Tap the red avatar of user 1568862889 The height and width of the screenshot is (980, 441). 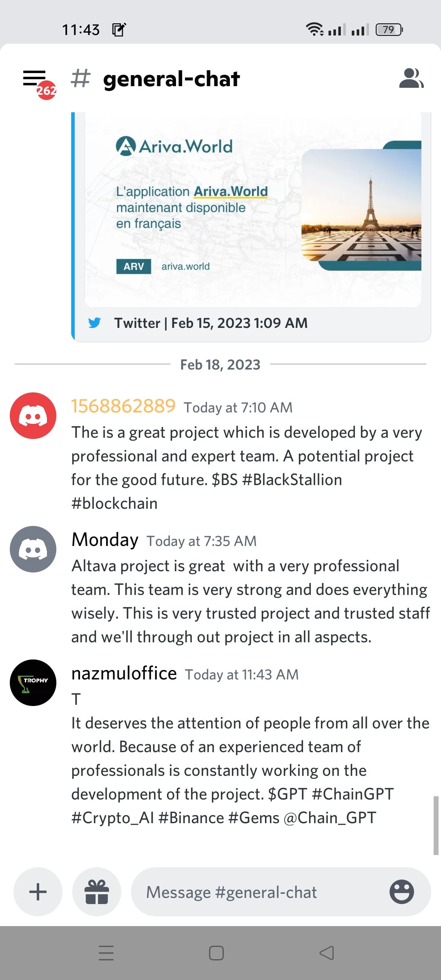pyautogui.click(x=33, y=416)
